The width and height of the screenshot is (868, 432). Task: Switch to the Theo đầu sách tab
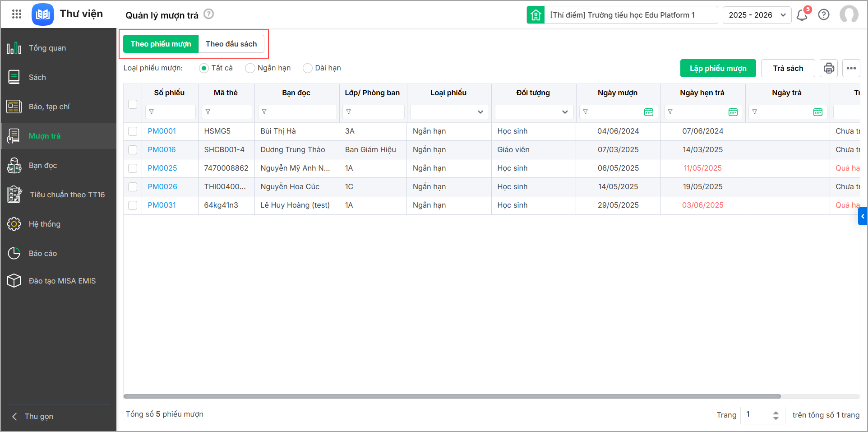point(231,44)
